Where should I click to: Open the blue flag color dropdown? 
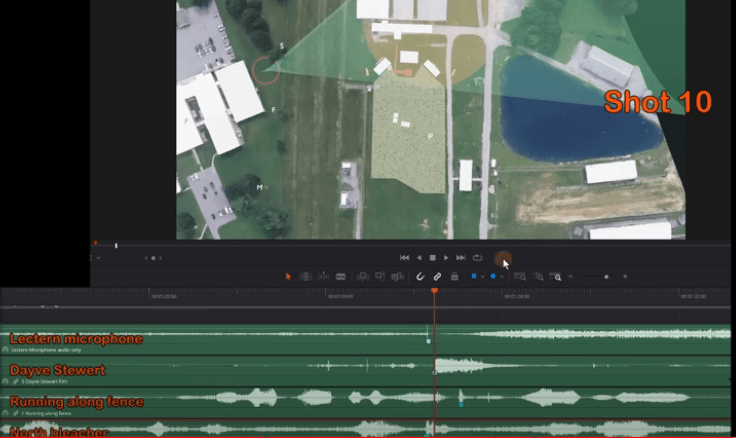(x=482, y=276)
